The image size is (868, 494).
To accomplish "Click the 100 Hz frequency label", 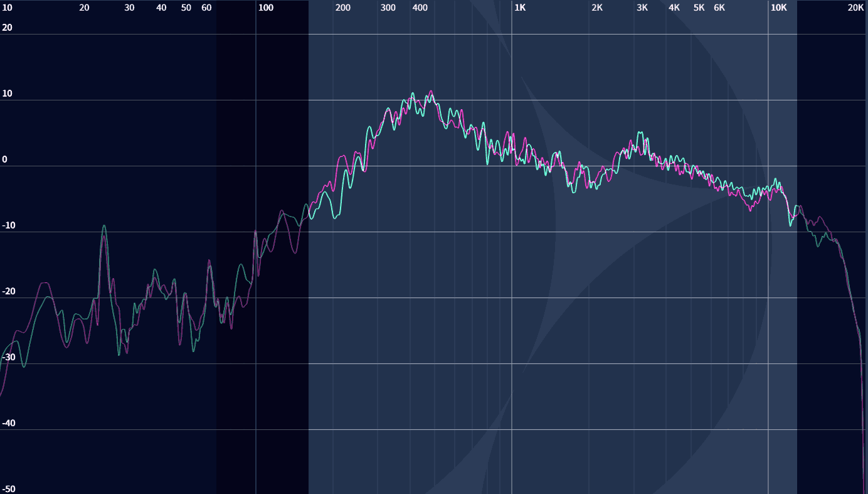I will tap(266, 8).
